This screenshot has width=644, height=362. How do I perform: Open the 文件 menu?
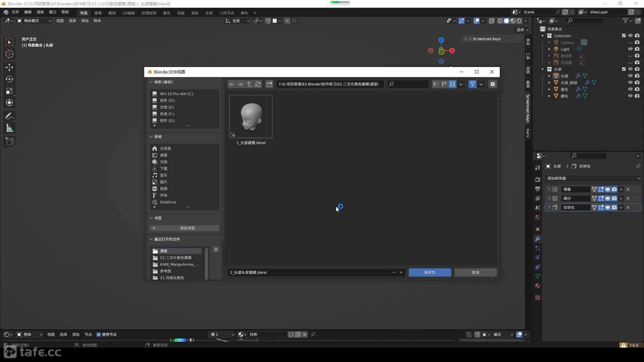click(x=15, y=12)
